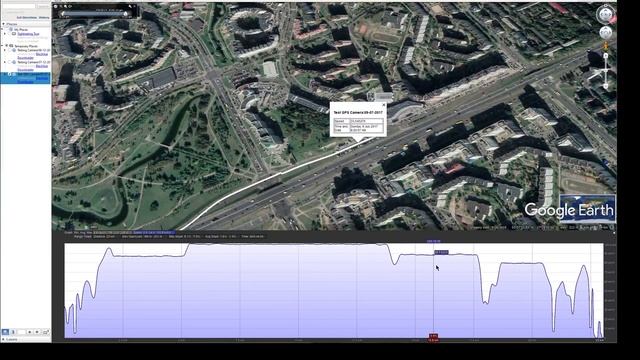This screenshot has height=360, width=640.
Task: Expand the Layers panel
Action: click(3, 339)
